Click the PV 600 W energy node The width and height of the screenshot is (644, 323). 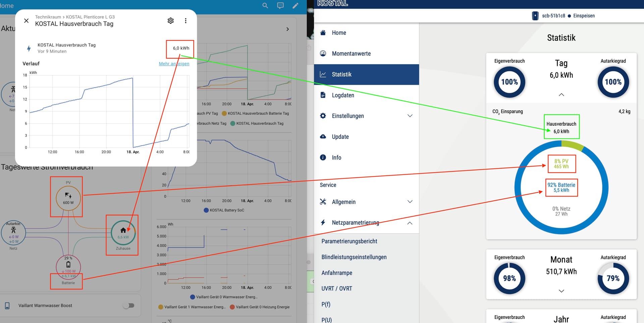point(68,198)
